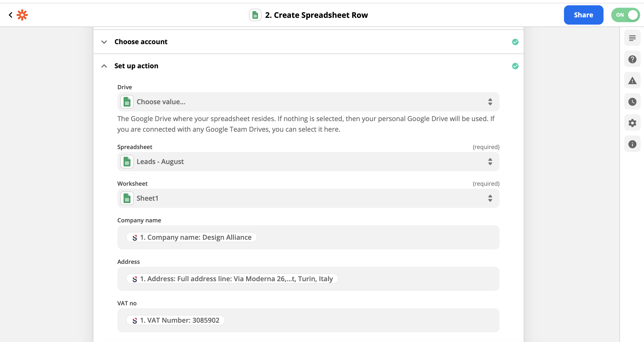Open the Spreadsheet dropdown showing Leads - August
The image size is (644, 342).
coord(308,162)
